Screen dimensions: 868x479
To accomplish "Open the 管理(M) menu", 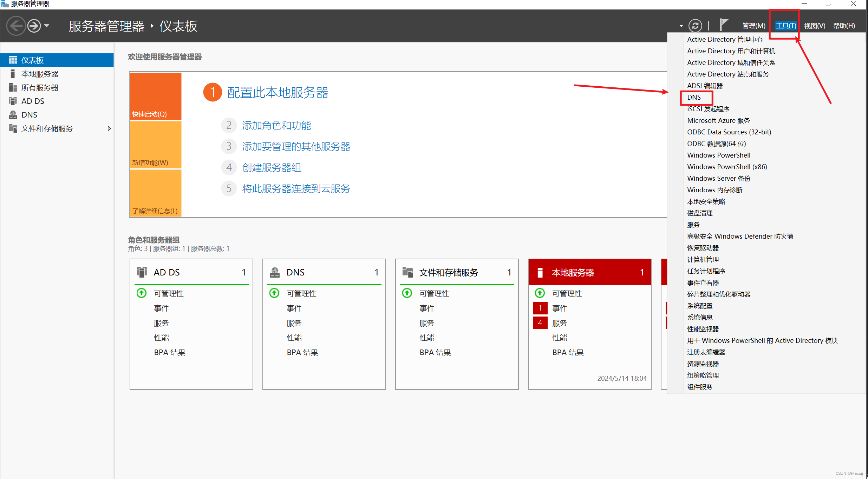I will pyautogui.click(x=753, y=26).
